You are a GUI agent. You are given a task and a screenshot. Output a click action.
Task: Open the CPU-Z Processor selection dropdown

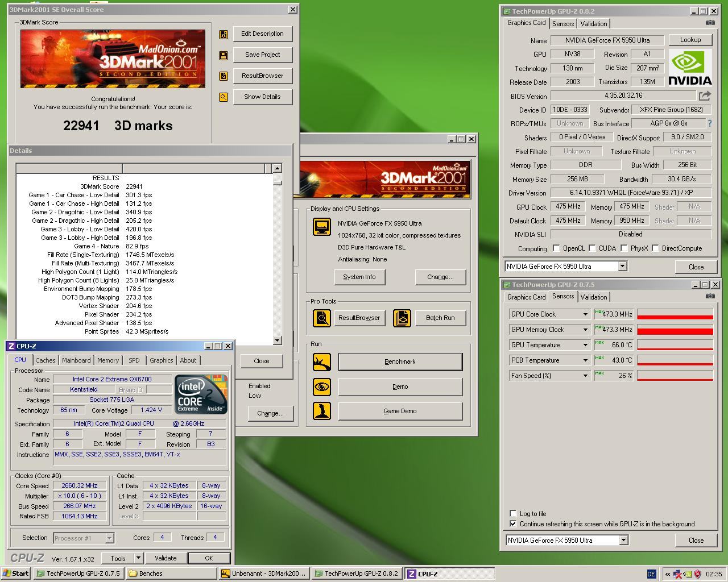pos(109,538)
